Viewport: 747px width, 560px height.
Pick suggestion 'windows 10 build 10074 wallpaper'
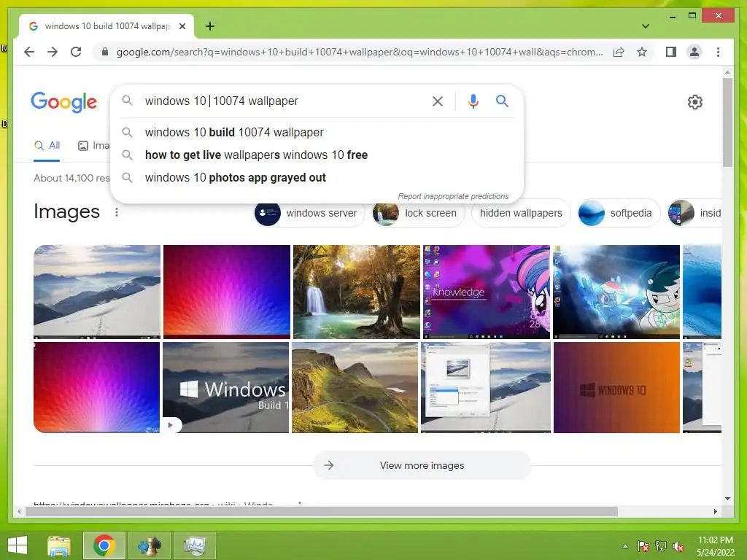tap(317, 133)
